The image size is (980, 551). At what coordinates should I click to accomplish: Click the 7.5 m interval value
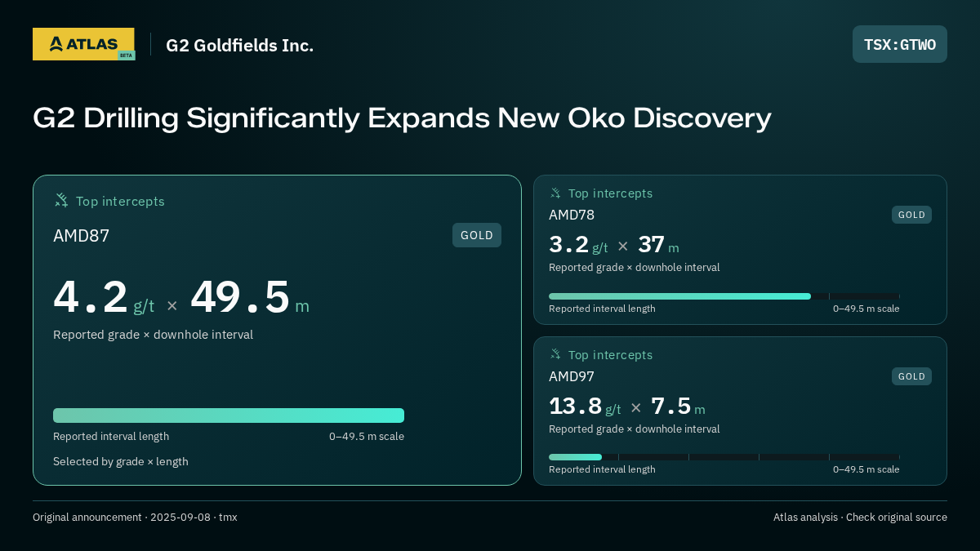pos(678,407)
